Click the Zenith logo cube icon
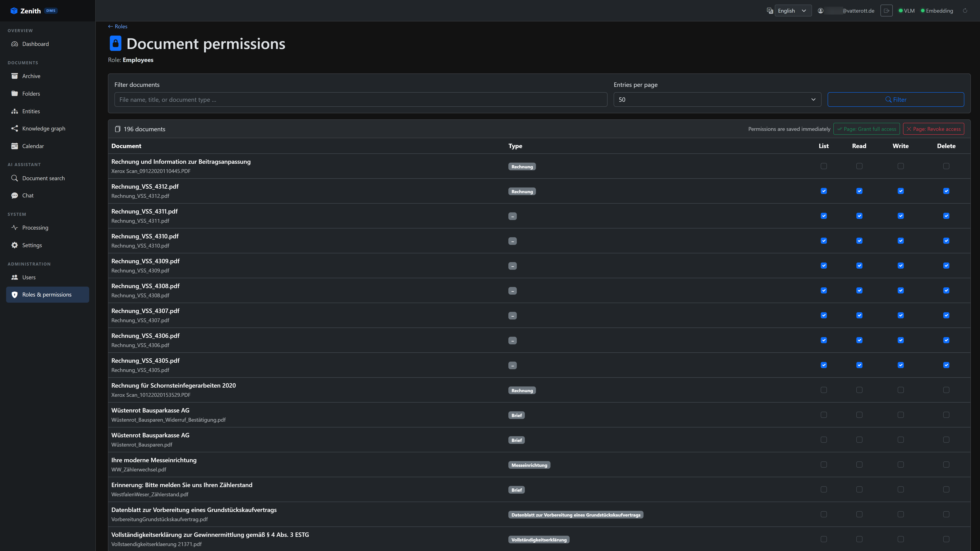 pos(14,11)
